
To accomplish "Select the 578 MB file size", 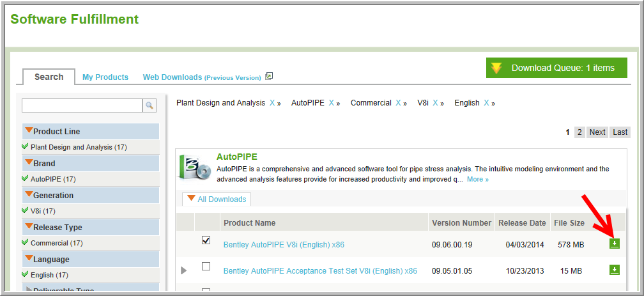I will 571,245.
